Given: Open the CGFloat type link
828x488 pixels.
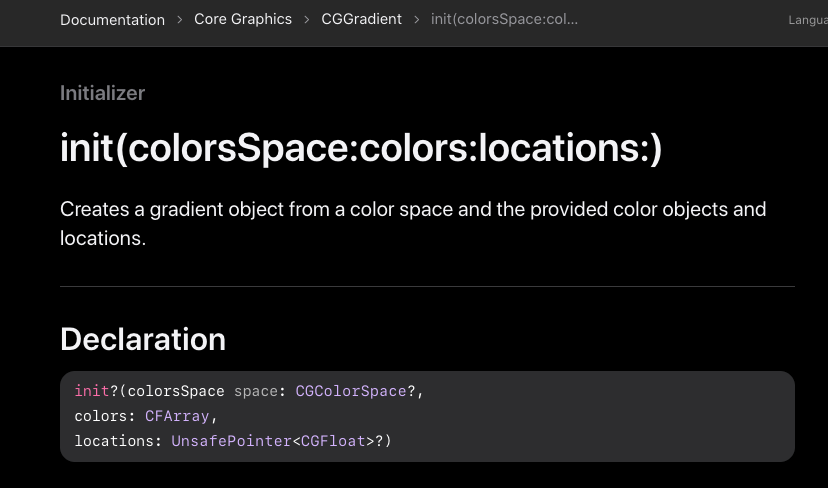Looking at the screenshot, I should 333,441.
